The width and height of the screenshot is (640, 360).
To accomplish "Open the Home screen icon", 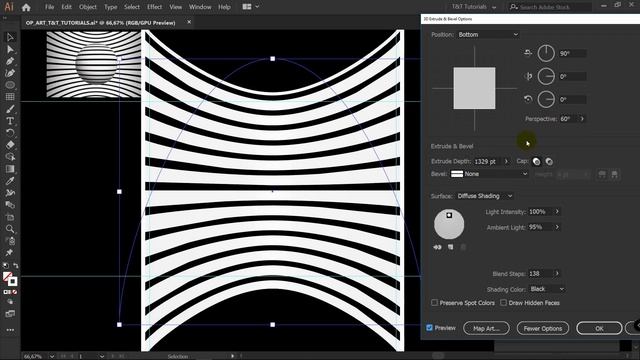I will tap(26, 7).
